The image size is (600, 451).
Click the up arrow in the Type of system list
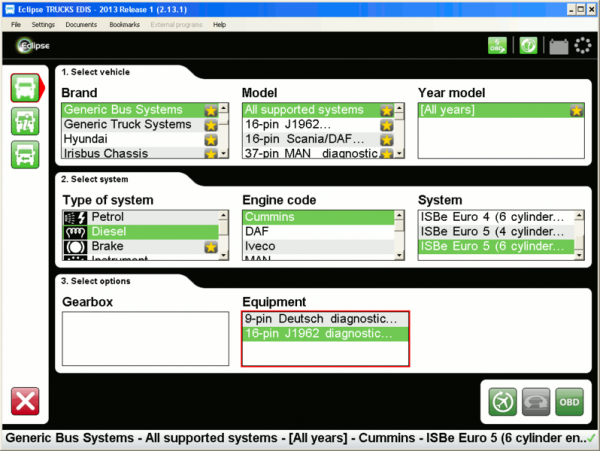(x=223, y=215)
